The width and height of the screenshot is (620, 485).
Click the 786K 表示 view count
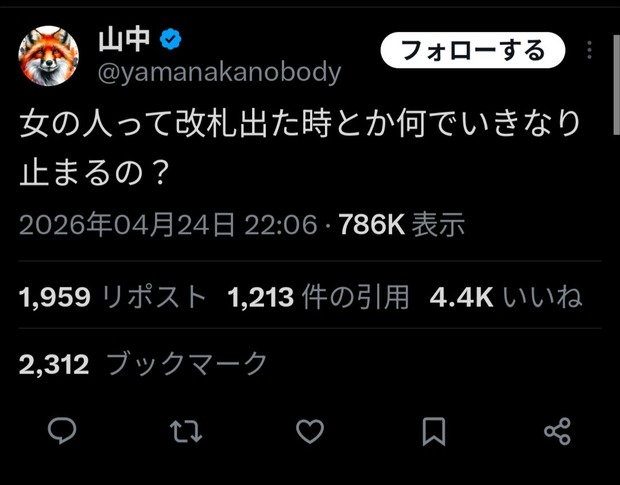click(402, 225)
